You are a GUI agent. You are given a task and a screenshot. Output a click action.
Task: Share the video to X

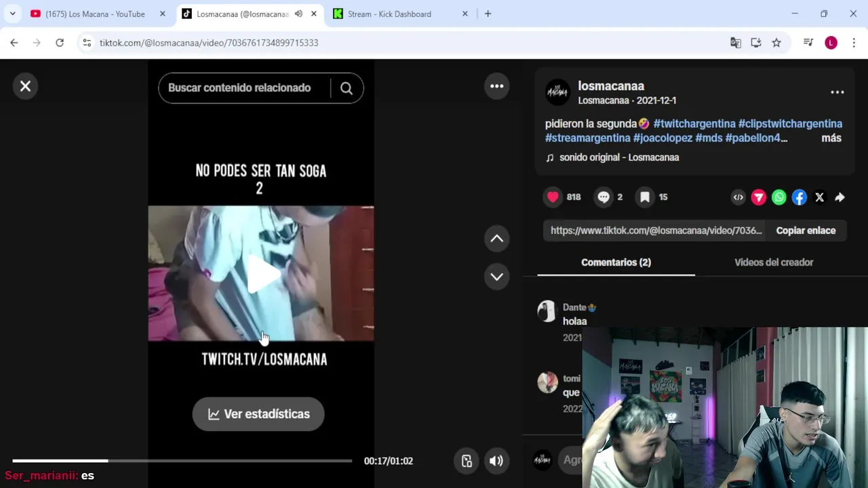(819, 197)
